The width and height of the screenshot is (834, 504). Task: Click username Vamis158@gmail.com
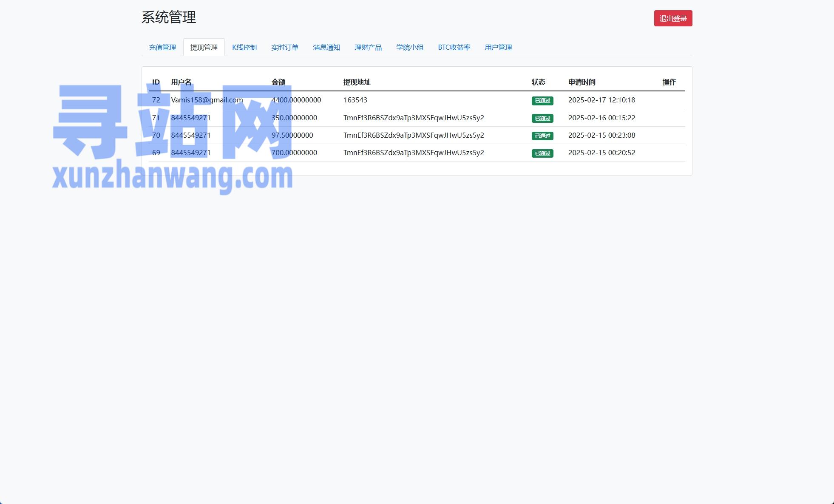pyautogui.click(x=207, y=100)
